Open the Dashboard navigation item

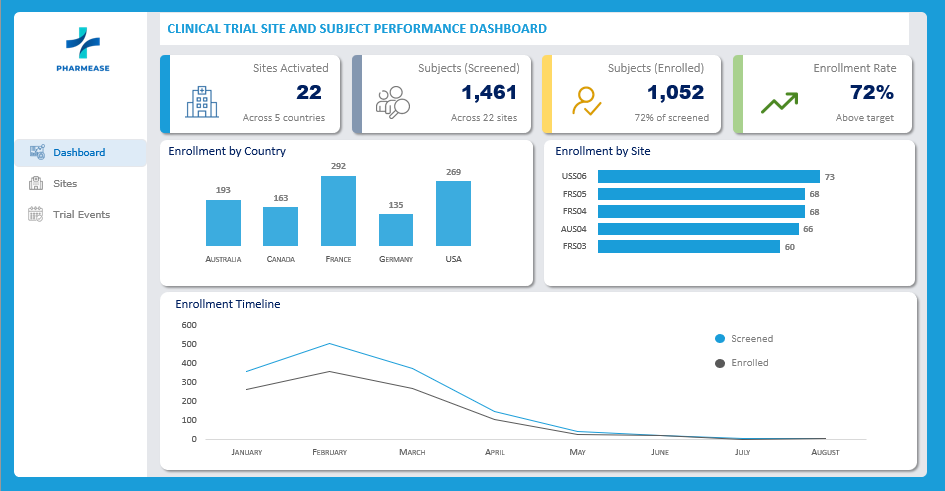[79, 153]
